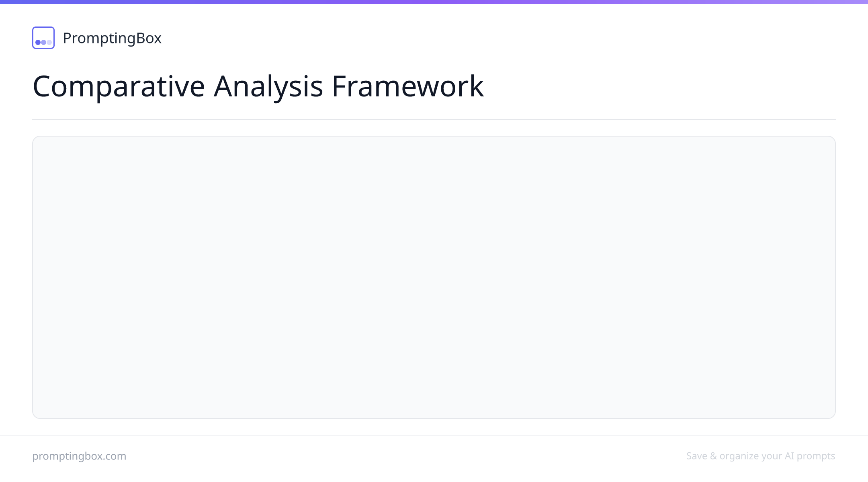868x482 pixels.
Task: Click the Save & organize tagline text
Action: point(761,456)
